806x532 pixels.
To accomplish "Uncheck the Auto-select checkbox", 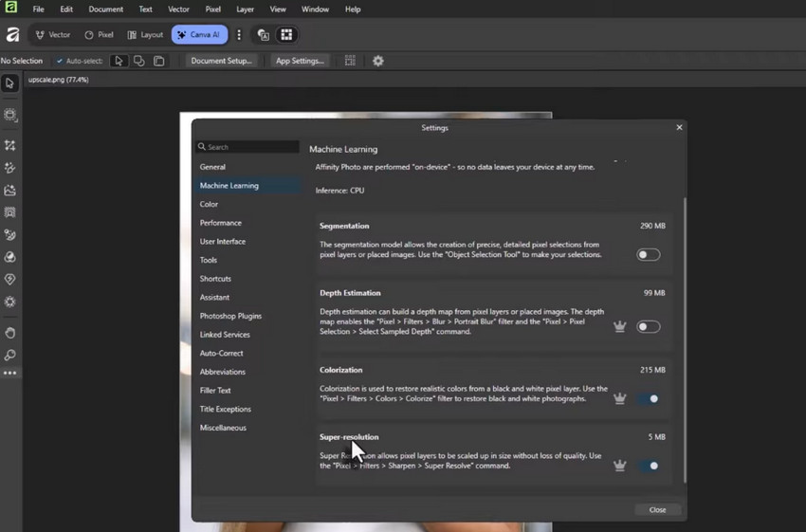I will point(60,62).
